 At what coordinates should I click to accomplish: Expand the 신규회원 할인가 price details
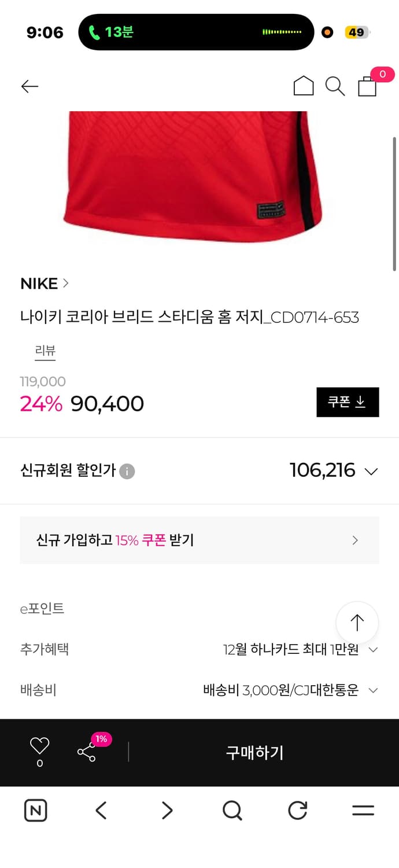(x=371, y=471)
